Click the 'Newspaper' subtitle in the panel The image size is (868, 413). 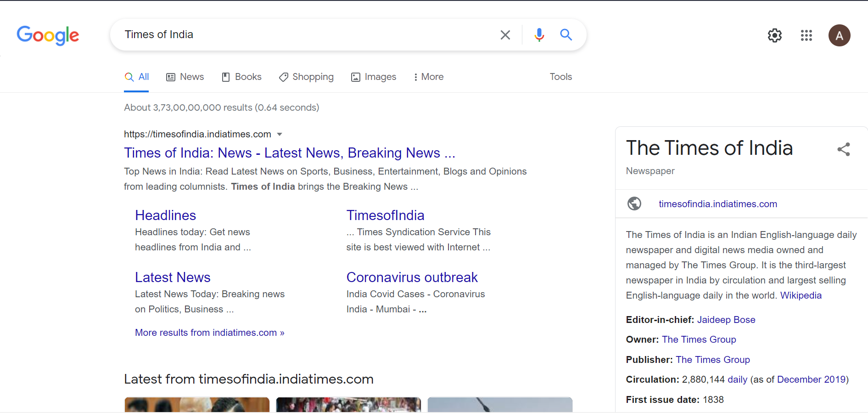pos(650,171)
